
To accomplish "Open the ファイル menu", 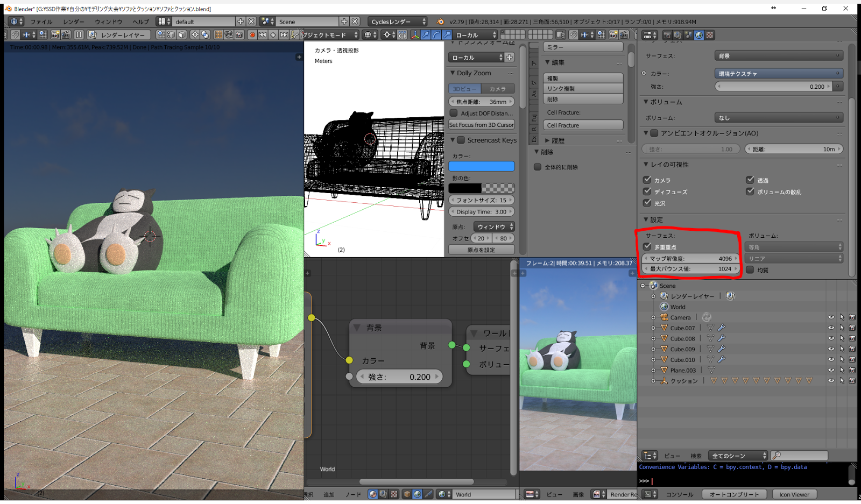I will pos(41,22).
